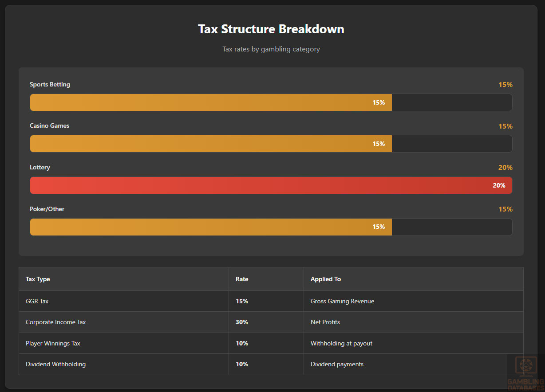545x392 pixels.
Task: Click the Rate column header
Action: [x=242, y=279]
